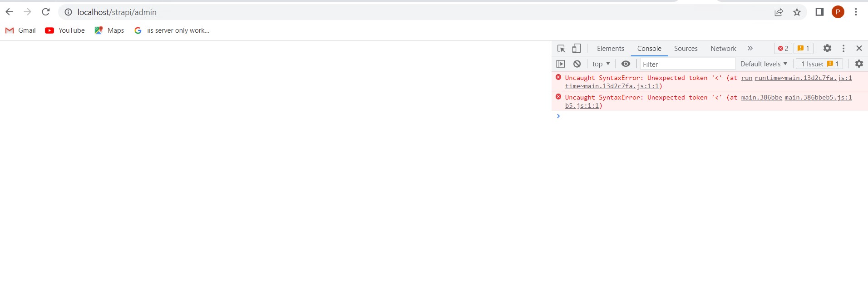Switch to the Network tab
Viewport: 868px width, 294px height.
pos(723,49)
